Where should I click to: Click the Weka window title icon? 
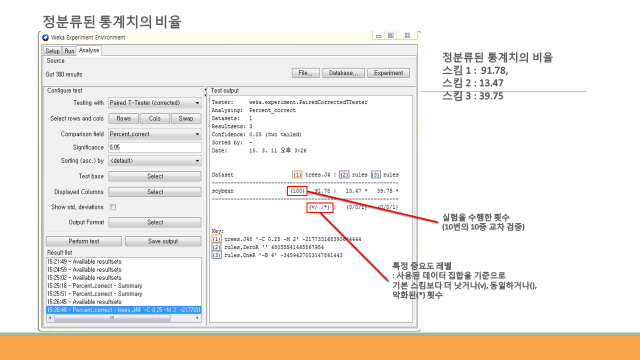(45, 38)
